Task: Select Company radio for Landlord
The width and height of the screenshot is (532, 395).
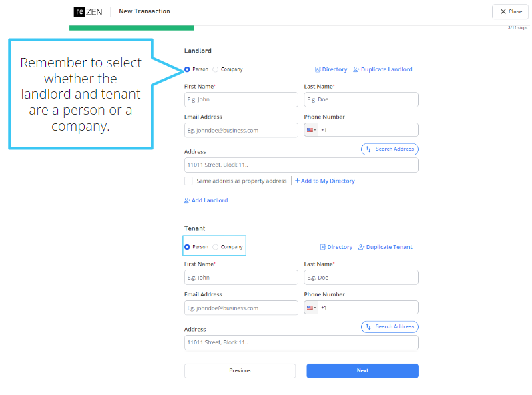Action: tap(215, 69)
